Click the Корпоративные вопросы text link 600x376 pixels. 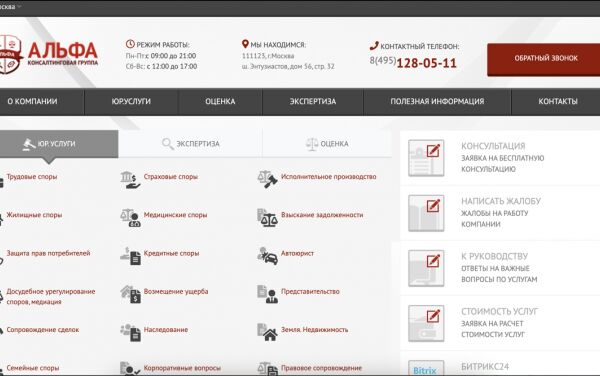tap(182, 368)
